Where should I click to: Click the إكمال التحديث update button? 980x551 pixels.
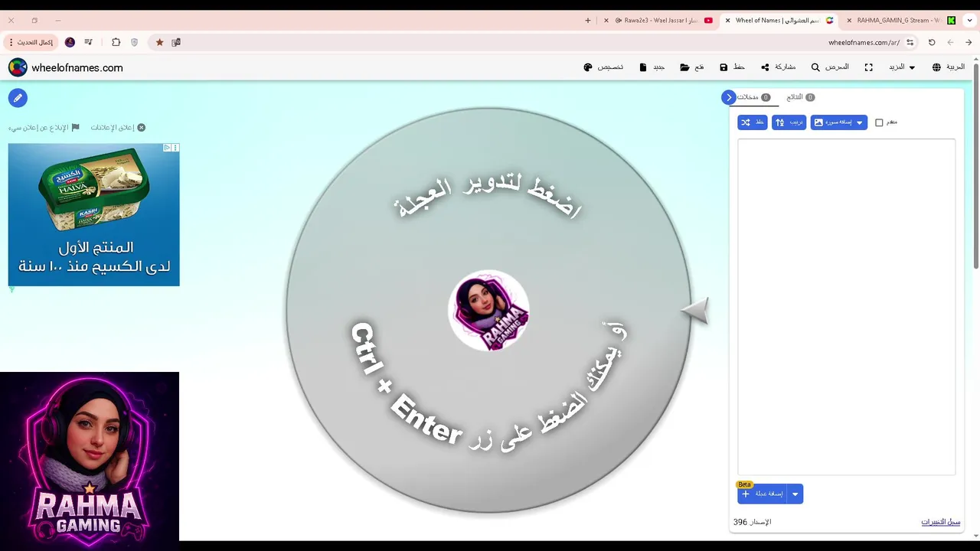pos(31,42)
